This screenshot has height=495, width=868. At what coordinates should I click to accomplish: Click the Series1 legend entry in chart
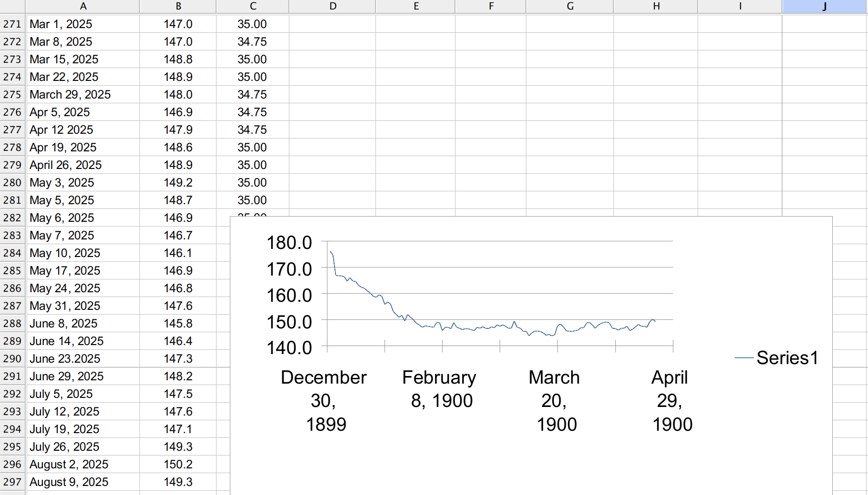tap(787, 358)
